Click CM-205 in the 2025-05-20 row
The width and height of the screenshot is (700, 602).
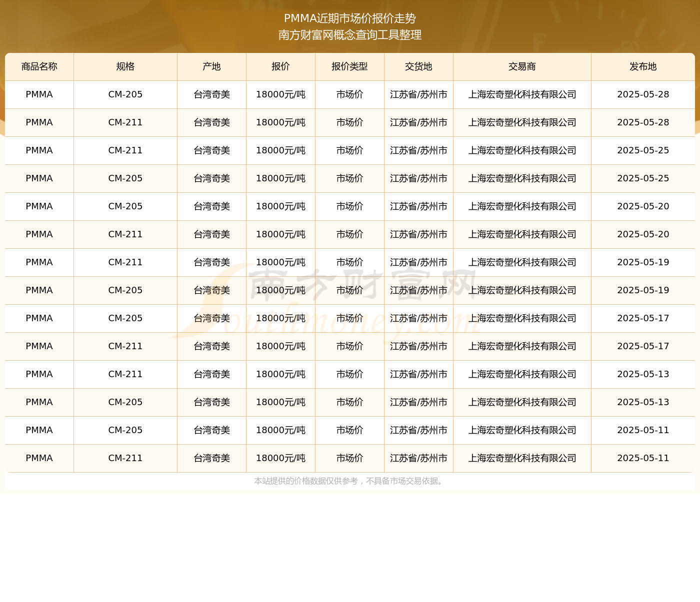click(x=125, y=206)
